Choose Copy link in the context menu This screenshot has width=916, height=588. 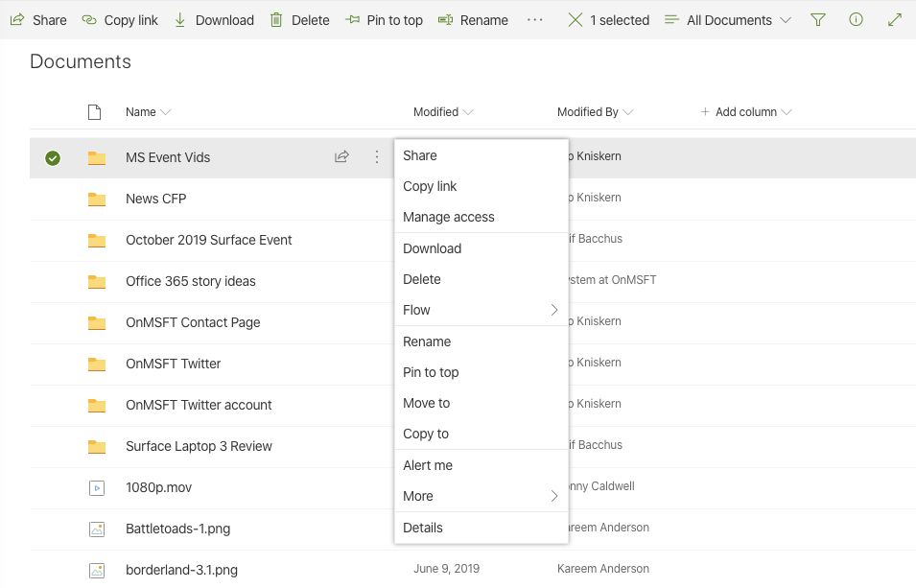pos(481,186)
